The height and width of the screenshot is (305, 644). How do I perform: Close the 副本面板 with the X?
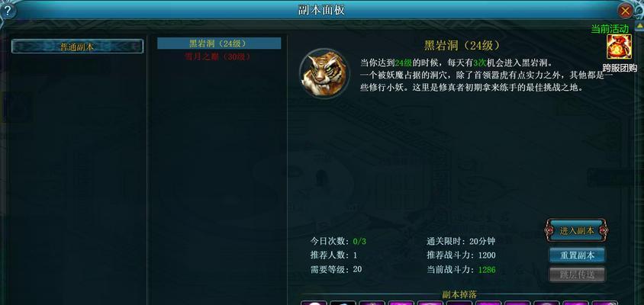pos(625,11)
